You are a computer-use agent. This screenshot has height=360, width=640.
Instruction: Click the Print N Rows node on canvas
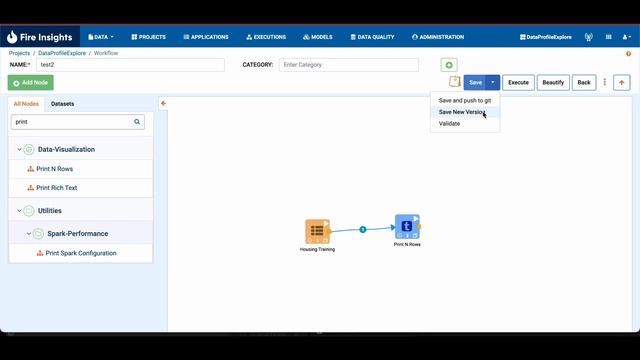pyautogui.click(x=407, y=227)
